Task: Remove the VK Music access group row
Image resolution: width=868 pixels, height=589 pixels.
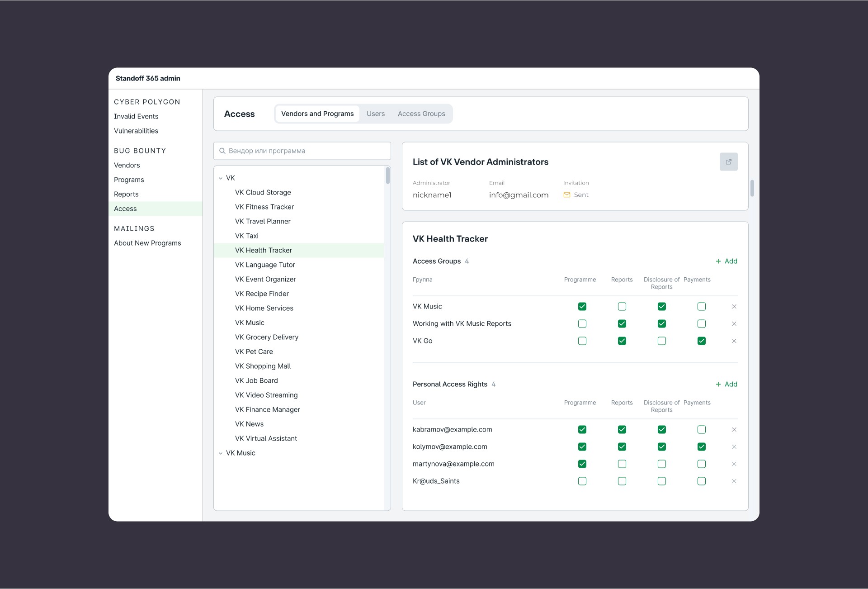Action: click(x=734, y=307)
